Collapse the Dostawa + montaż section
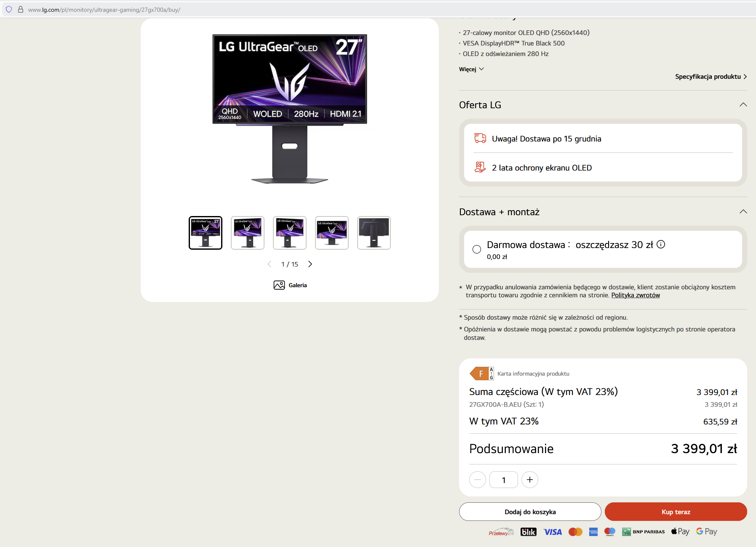 [x=743, y=211]
